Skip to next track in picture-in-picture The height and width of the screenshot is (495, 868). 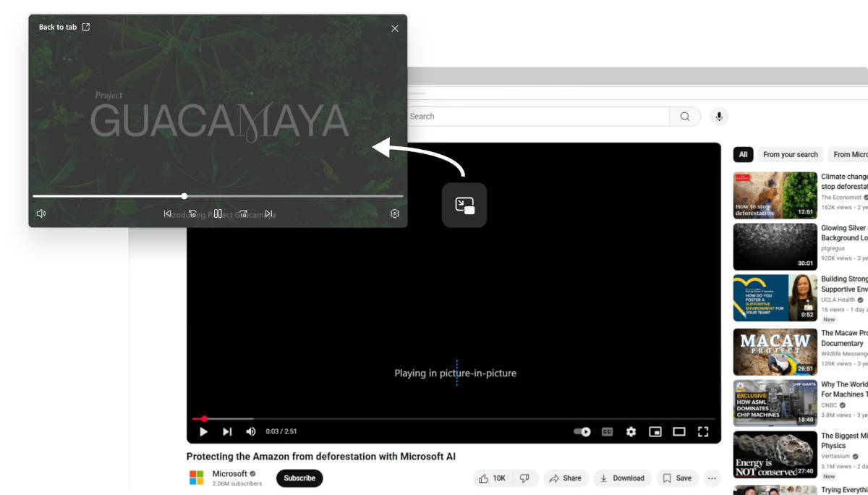(x=268, y=213)
